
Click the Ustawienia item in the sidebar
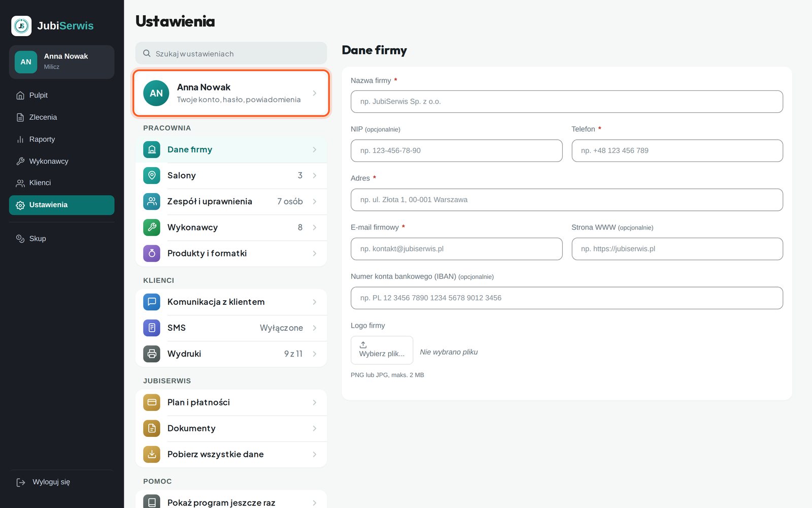pyautogui.click(x=61, y=205)
